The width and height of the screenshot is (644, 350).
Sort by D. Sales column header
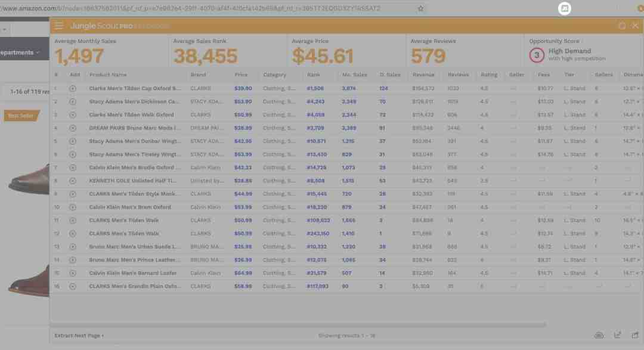[x=390, y=75]
